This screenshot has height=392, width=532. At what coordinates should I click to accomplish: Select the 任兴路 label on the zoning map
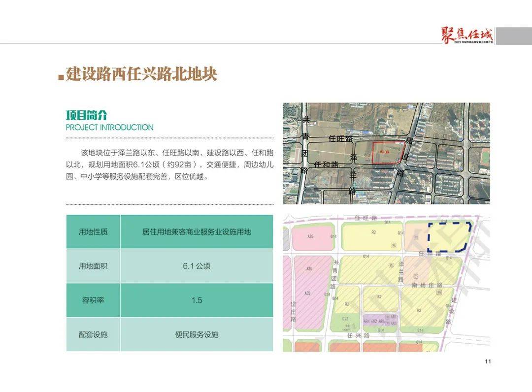(358, 335)
